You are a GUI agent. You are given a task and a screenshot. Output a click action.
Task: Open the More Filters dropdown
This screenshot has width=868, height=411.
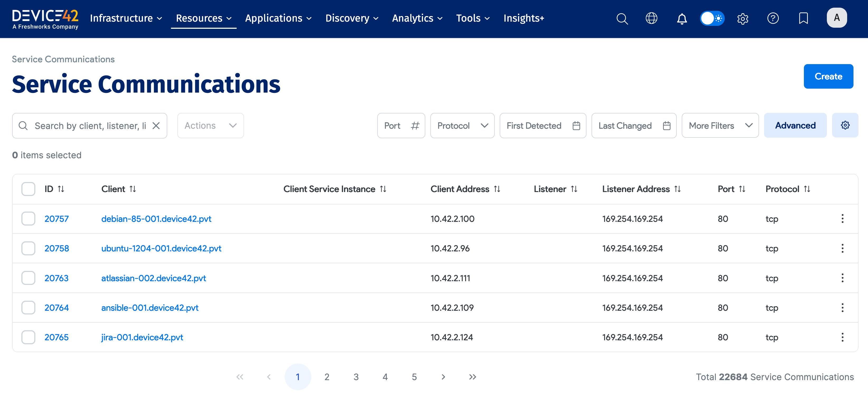click(720, 125)
